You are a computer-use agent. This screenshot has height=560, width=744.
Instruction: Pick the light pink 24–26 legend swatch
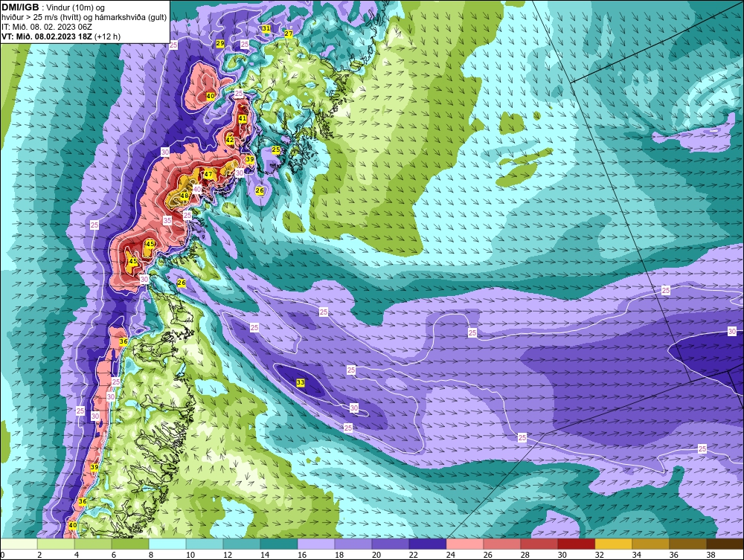pos(465,544)
